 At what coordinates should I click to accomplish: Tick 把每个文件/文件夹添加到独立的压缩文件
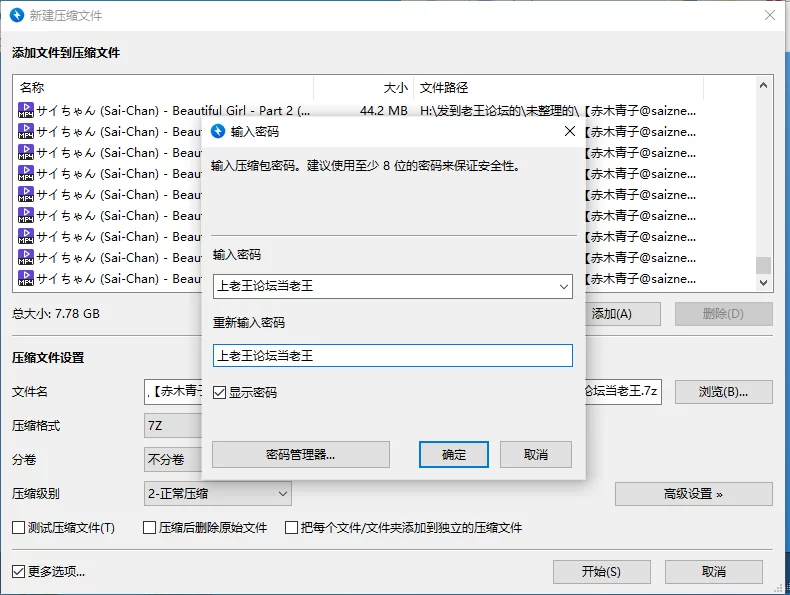[x=291, y=527]
